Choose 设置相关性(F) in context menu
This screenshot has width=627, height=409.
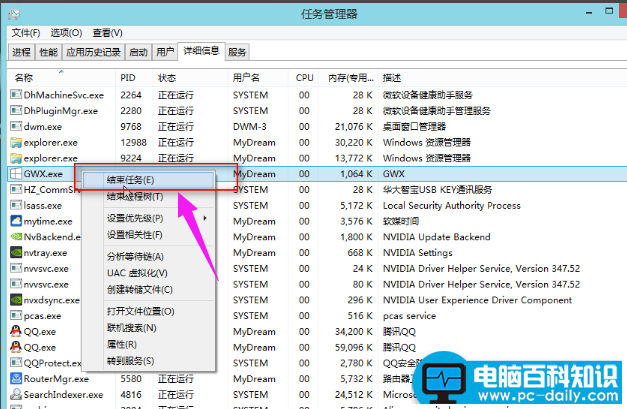[148, 235]
